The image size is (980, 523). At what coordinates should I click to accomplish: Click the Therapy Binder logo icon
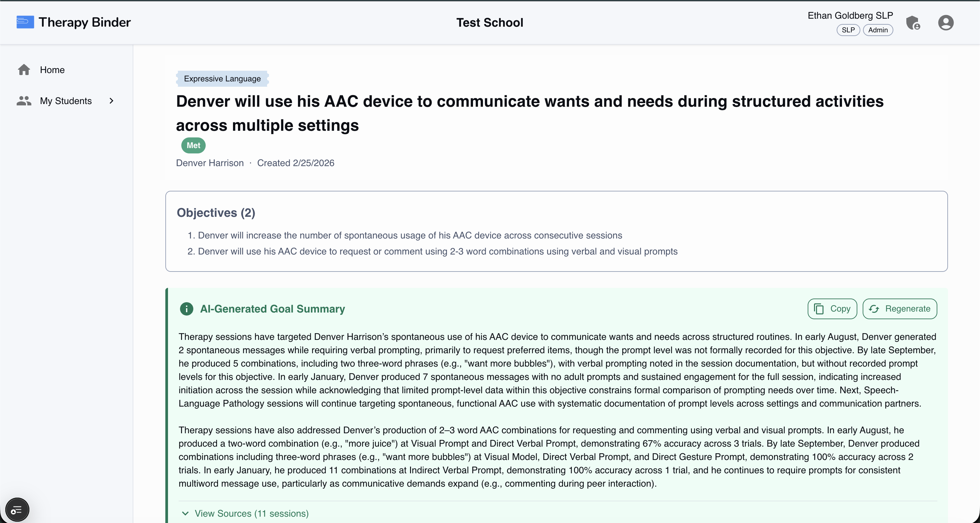coord(25,22)
